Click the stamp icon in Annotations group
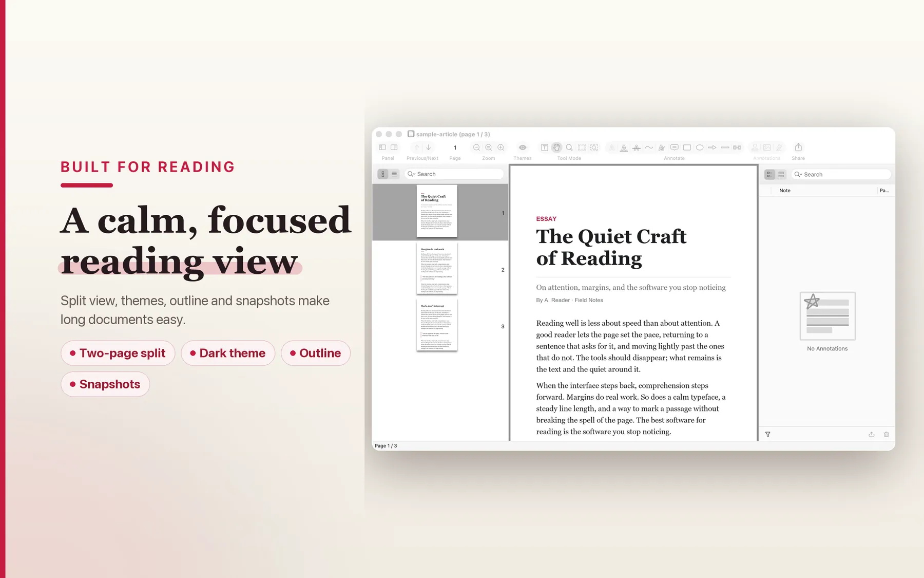924x578 pixels. [755, 147]
